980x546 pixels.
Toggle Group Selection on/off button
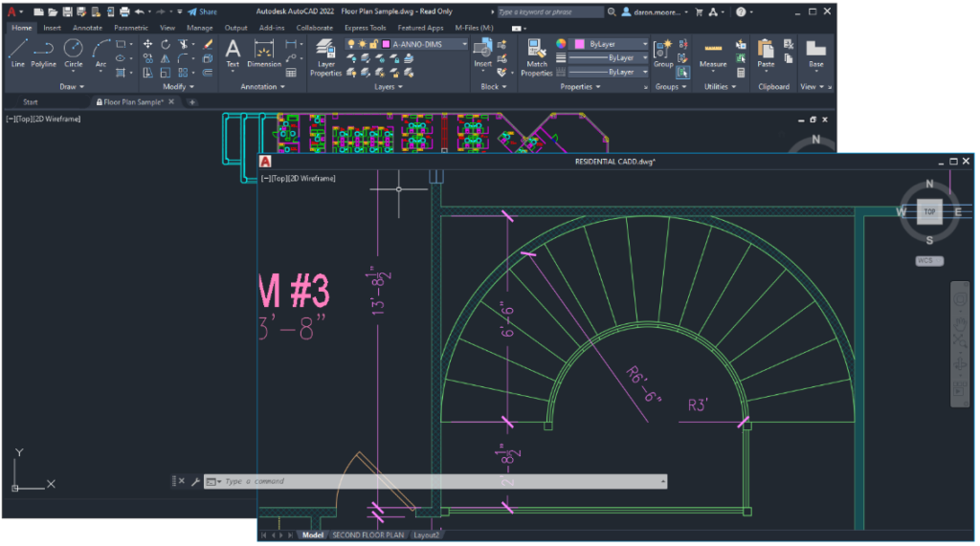[682, 73]
